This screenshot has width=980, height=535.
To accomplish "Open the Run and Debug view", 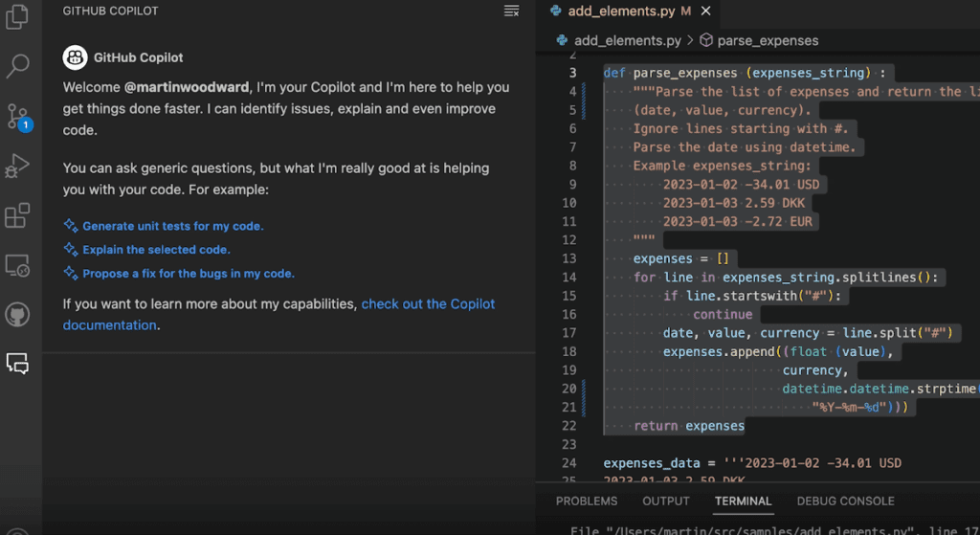I will click(17, 166).
